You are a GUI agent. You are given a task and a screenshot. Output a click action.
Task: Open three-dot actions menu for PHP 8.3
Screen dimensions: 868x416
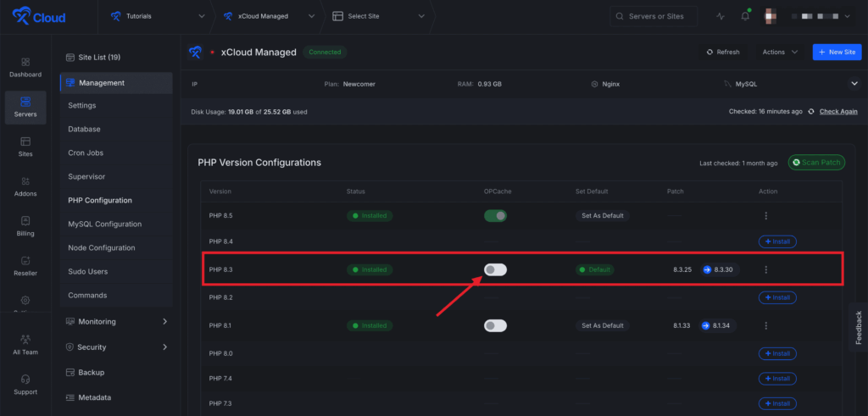[x=765, y=269]
